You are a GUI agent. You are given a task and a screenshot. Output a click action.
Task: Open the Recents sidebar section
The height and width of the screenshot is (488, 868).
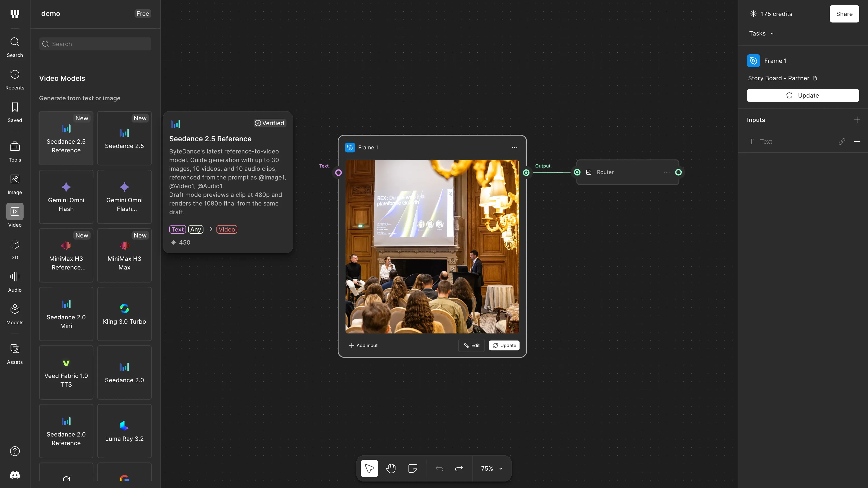pyautogui.click(x=15, y=80)
